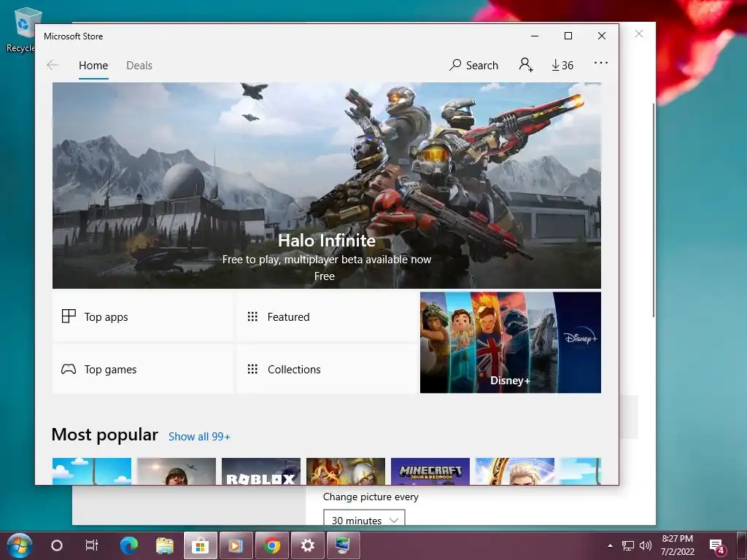
Task: Open the Roblox game thumbnail
Action: click(x=261, y=472)
